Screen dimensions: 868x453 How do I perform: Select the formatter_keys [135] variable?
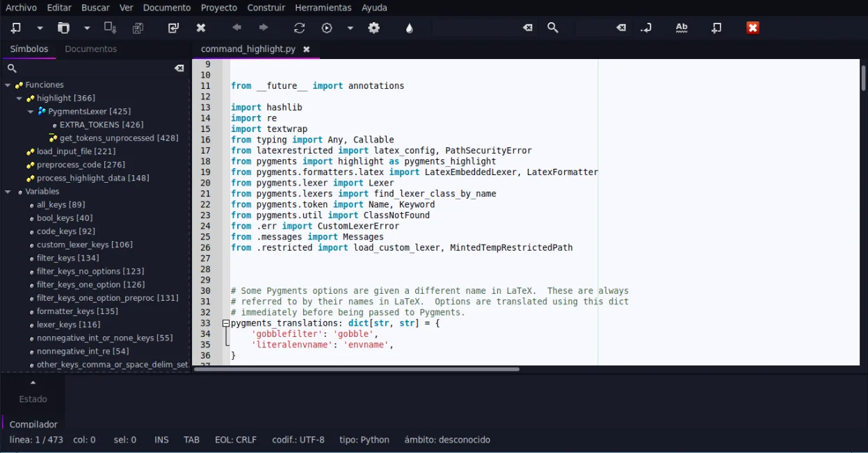pyautogui.click(x=77, y=311)
